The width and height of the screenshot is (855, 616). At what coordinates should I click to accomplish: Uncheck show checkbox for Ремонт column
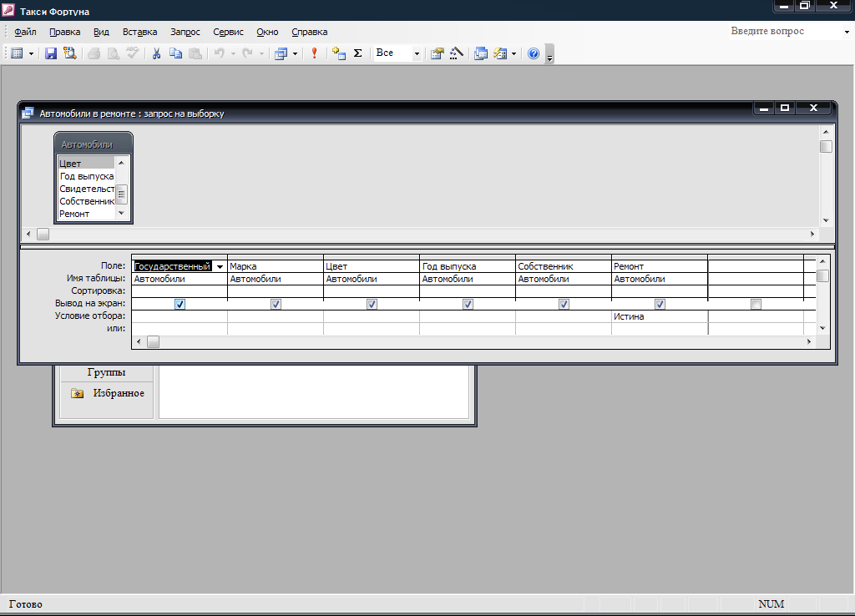click(x=660, y=305)
